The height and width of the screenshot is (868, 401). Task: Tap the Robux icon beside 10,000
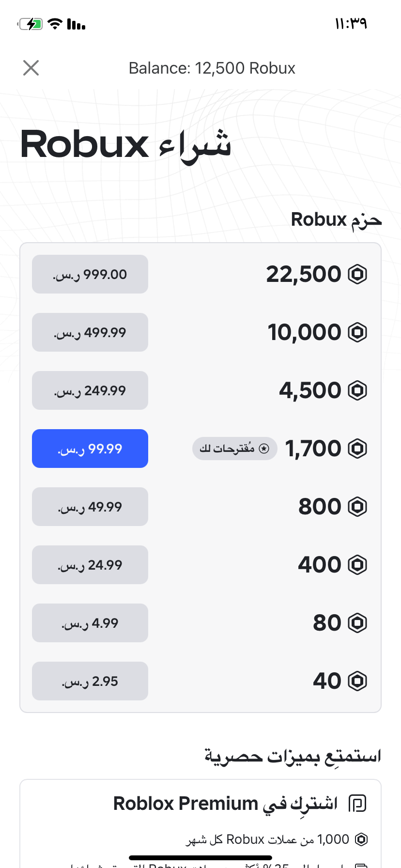(357, 332)
